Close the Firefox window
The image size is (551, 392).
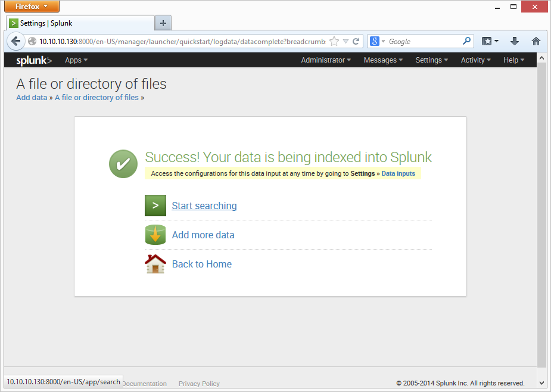tap(534, 7)
